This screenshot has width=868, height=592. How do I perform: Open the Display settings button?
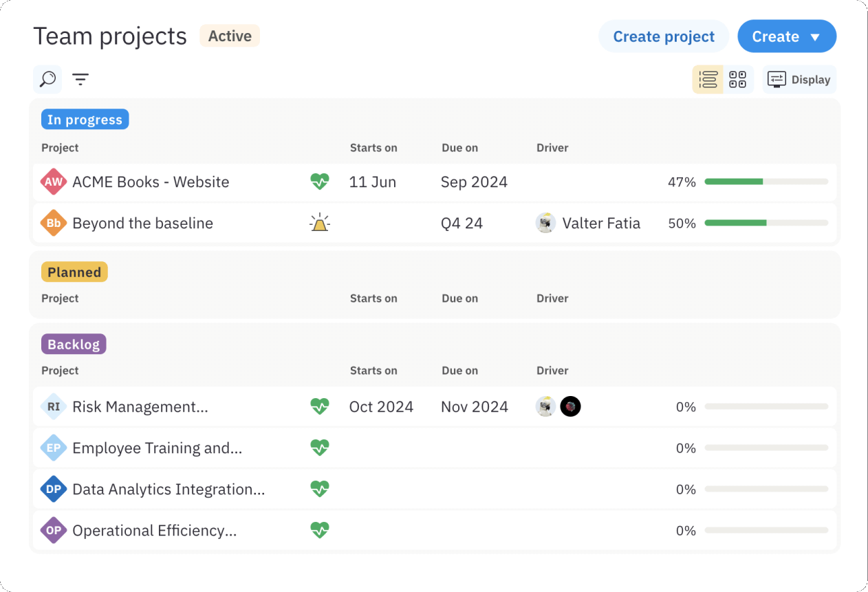(799, 79)
